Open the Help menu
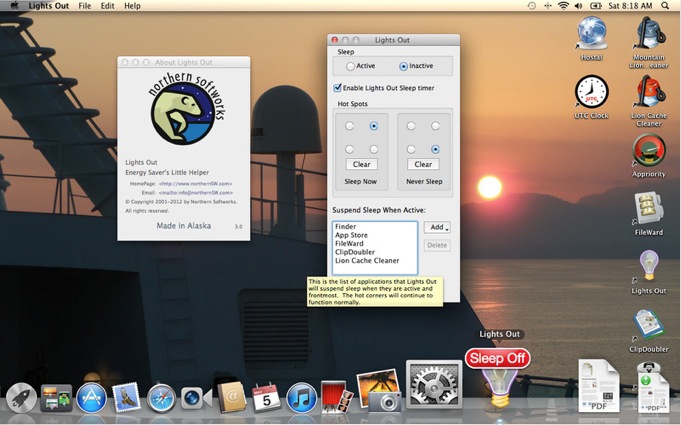 [132, 6]
